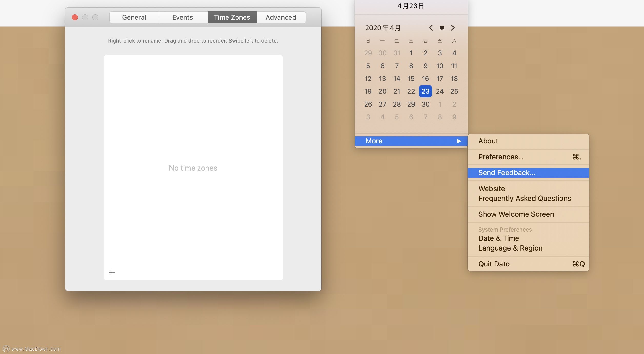The width and height of the screenshot is (644, 354).
Task: Select Preferences from the menu
Action: click(x=501, y=157)
